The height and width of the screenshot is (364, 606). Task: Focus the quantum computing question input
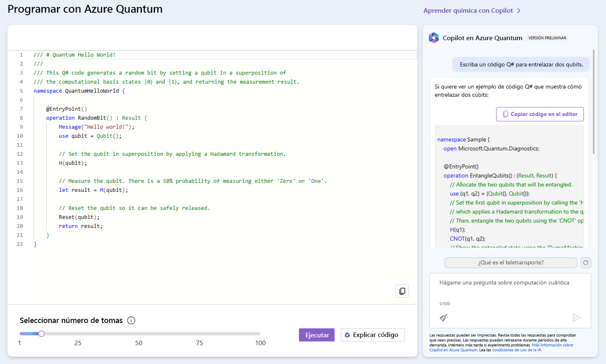click(510, 283)
